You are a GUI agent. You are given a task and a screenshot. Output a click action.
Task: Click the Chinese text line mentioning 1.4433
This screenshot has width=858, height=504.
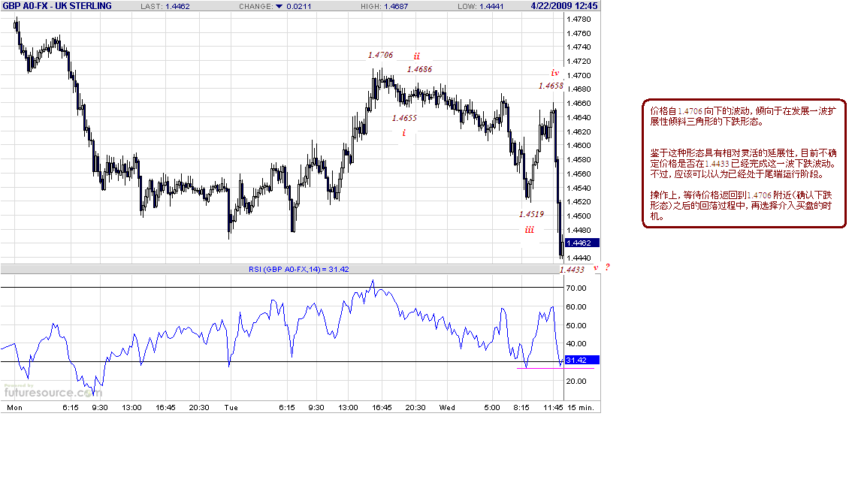click(x=743, y=164)
